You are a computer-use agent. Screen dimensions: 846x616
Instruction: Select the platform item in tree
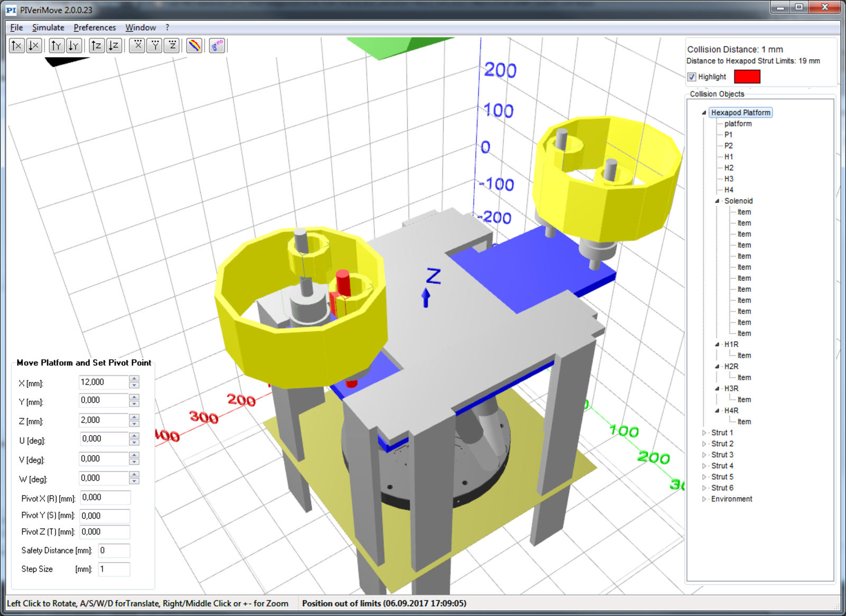[738, 124]
